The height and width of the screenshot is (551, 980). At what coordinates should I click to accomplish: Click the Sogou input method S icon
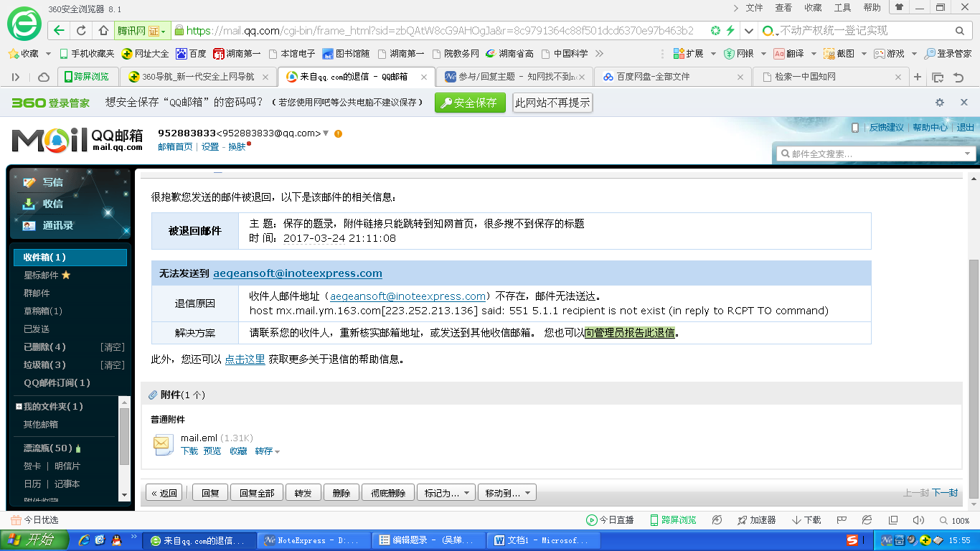coord(852,540)
